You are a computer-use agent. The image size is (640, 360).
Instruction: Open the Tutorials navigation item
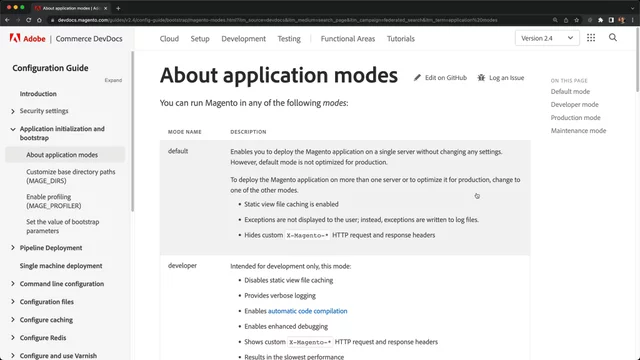click(x=401, y=38)
